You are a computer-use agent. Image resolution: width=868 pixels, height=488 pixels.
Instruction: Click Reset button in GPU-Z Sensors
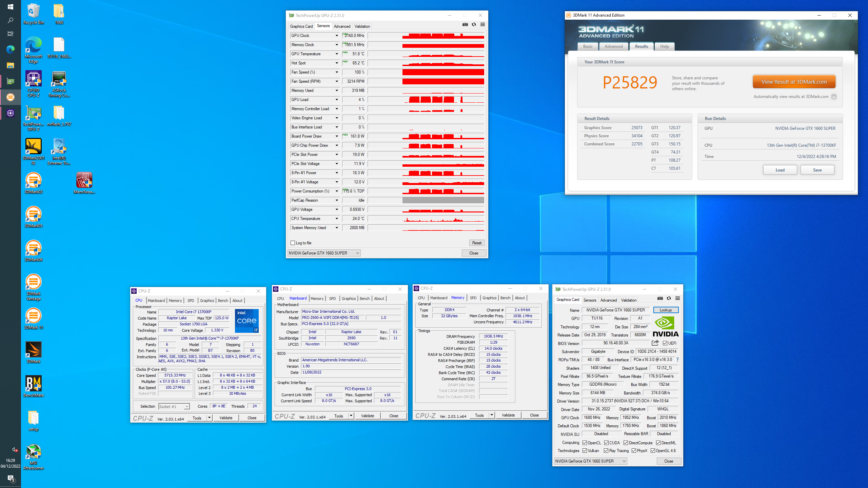coord(477,243)
